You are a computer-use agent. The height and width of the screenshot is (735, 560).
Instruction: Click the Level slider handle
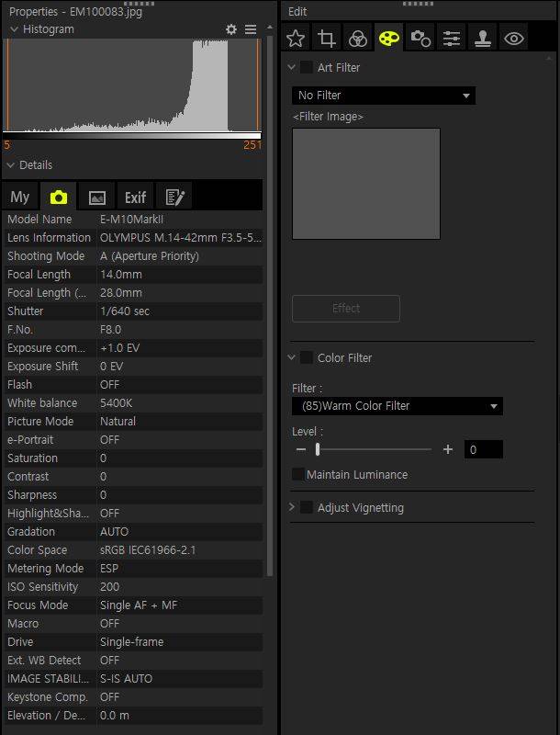pos(318,449)
